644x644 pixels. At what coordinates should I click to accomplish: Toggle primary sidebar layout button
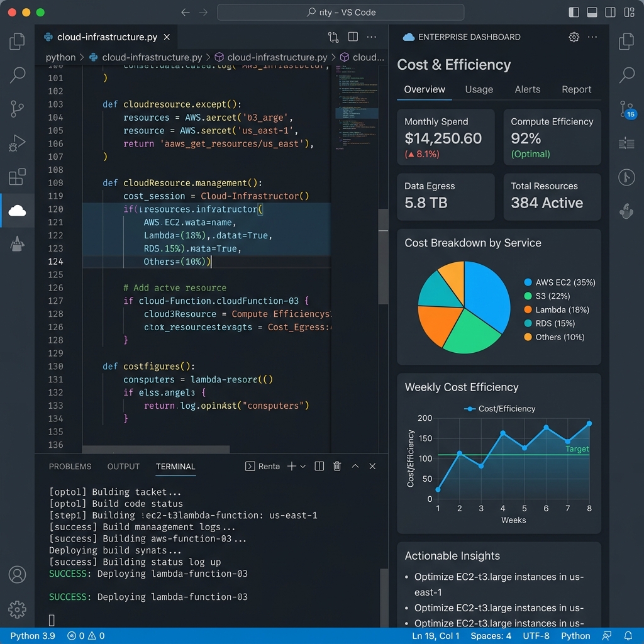[x=574, y=13]
